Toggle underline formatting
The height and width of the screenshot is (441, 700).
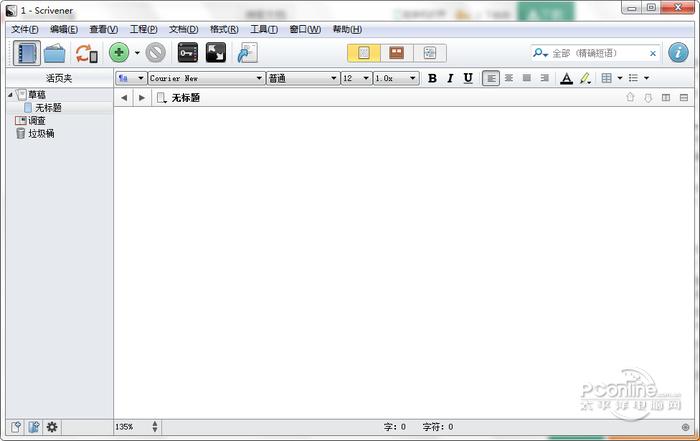(x=468, y=78)
